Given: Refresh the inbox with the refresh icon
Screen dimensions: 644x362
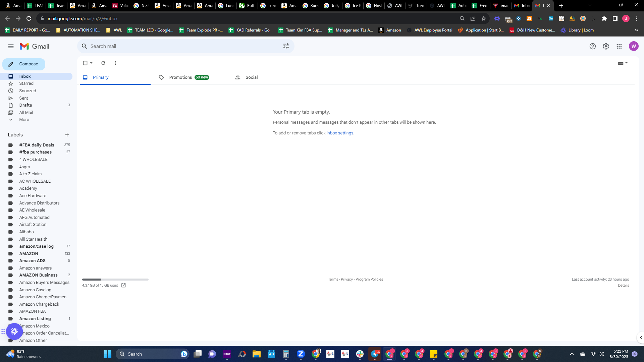Looking at the screenshot, I should coord(103,63).
